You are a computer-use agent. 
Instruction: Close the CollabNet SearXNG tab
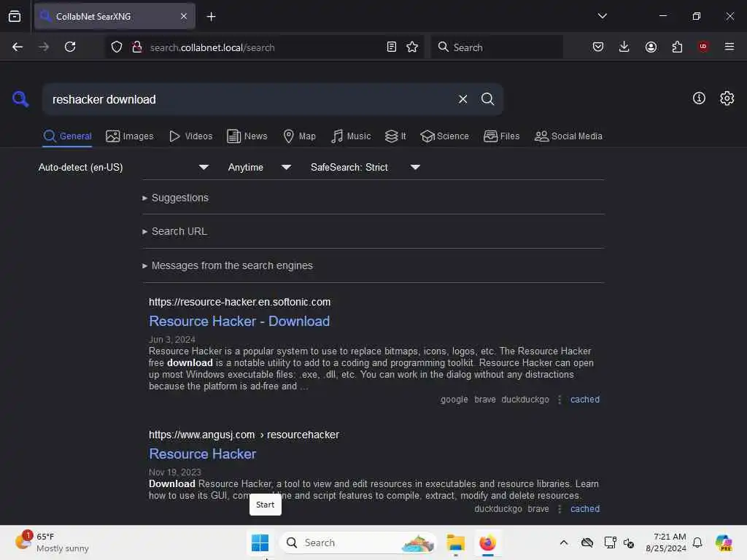pos(184,17)
